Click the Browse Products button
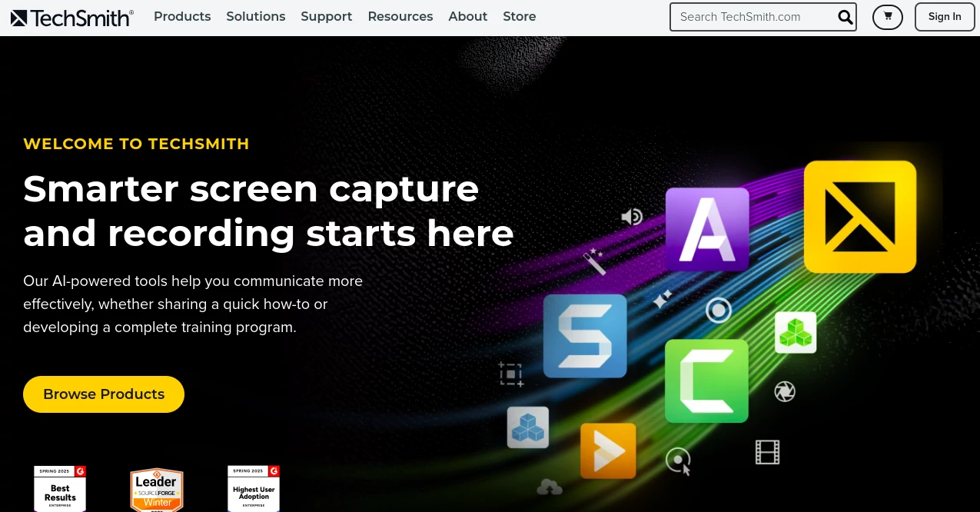The image size is (980, 512). (x=104, y=394)
